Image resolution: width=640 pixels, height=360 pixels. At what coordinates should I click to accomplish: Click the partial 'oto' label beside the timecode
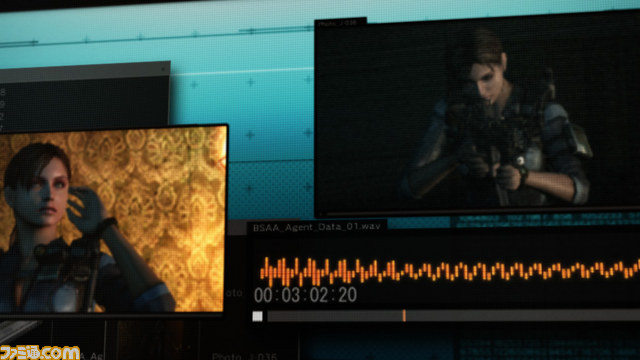(234, 293)
